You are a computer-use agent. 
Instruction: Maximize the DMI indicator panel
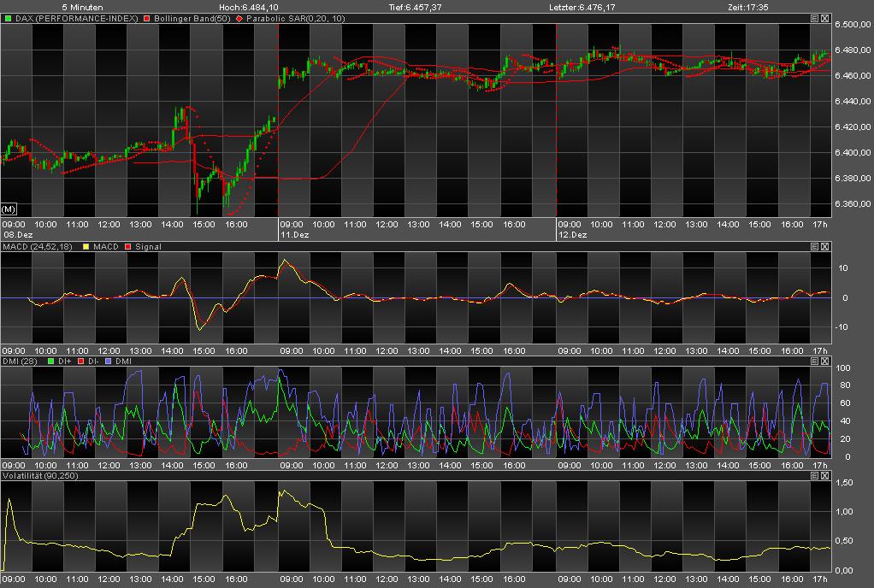tap(813, 362)
